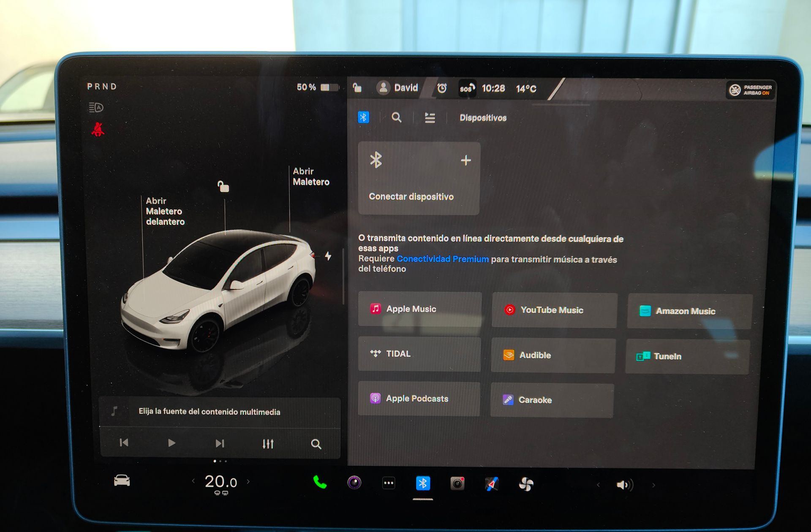Search media in the player bar
Image resolution: width=811 pixels, height=532 pixels.
[316, 444]
